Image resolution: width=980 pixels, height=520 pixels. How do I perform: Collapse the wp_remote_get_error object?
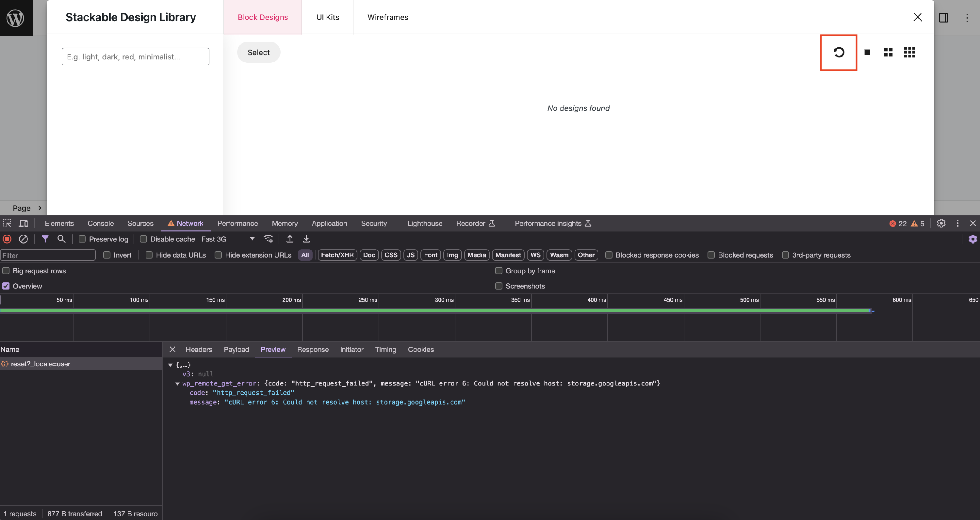(x=177, y=384)
